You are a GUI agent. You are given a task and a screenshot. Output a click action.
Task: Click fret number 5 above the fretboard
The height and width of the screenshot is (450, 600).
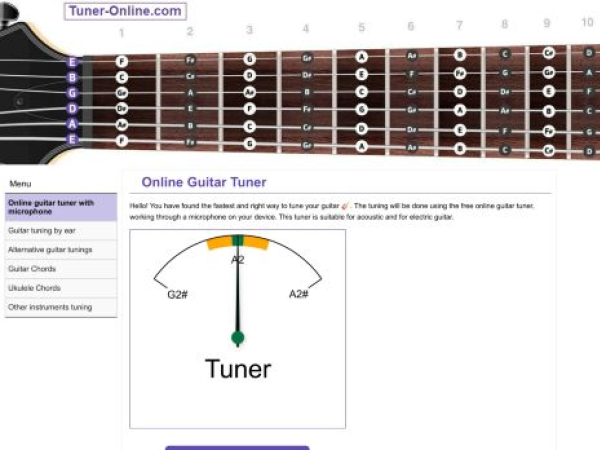pos(362,27)
